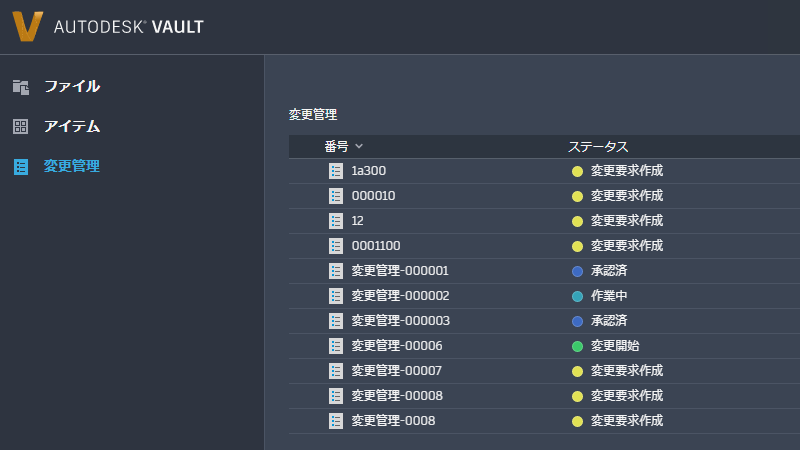Open change order 変更管理-00007
Image resolution: width=800 pixels, height=450 pixels.
(x=396, y=371)
